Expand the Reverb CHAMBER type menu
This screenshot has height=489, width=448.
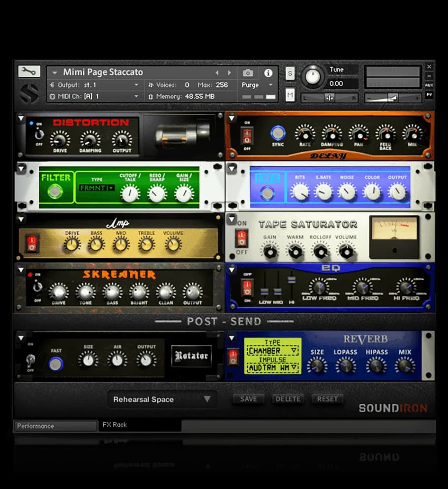273,351
